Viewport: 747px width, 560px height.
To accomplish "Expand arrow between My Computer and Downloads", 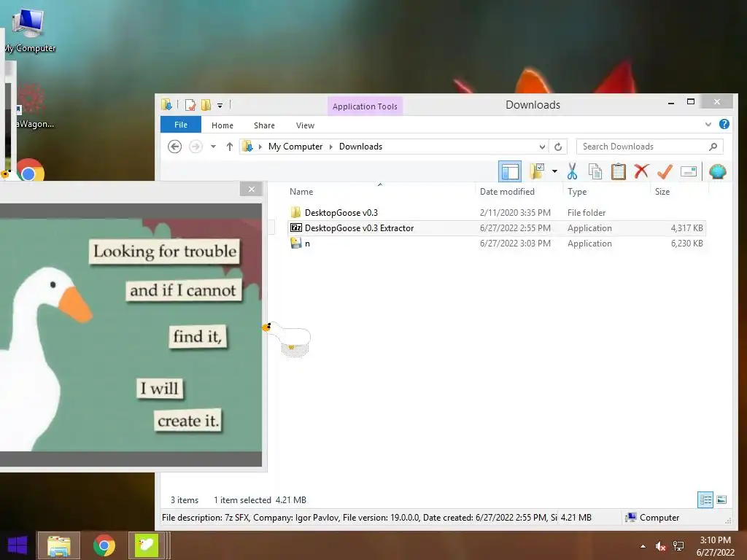I will pos(330,147).
